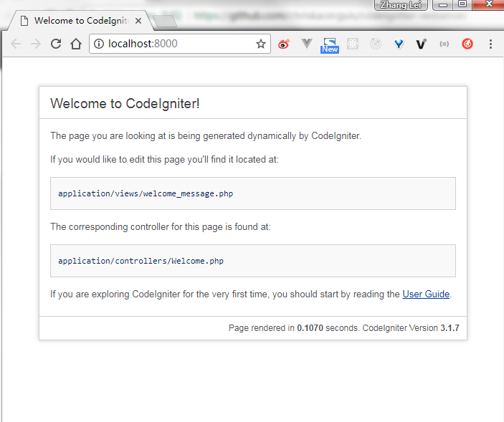Close the browser window

(488, 4)
